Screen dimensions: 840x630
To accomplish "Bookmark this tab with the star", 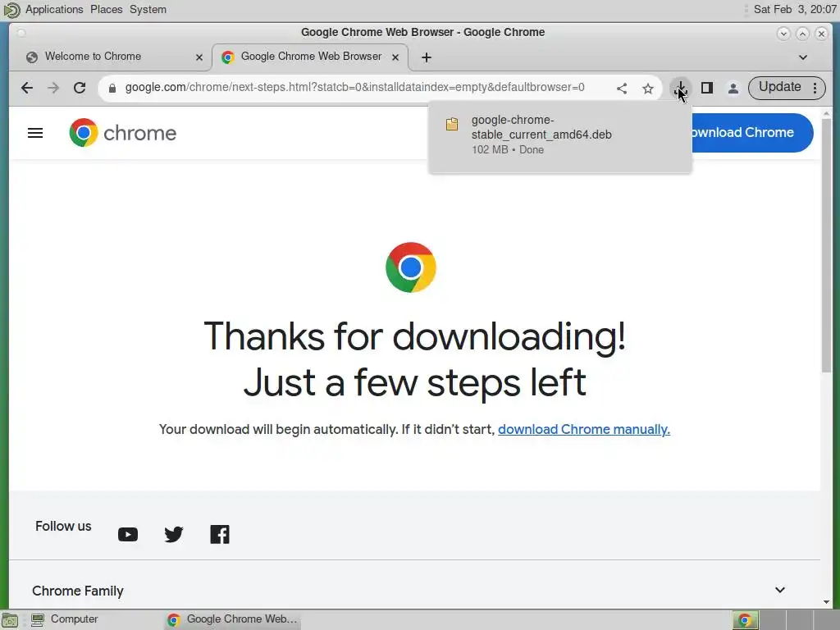I will pos(648,88).
